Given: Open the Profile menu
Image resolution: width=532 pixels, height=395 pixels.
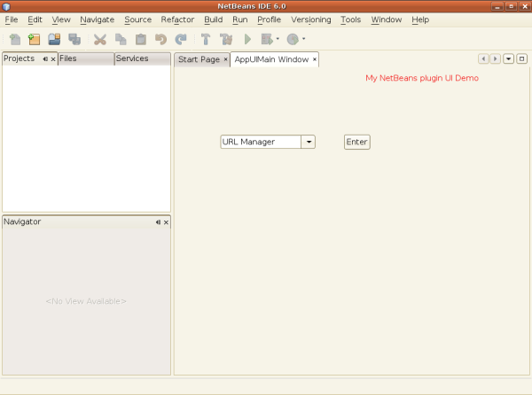Looking at the screenshot, I should coord(269,19).
